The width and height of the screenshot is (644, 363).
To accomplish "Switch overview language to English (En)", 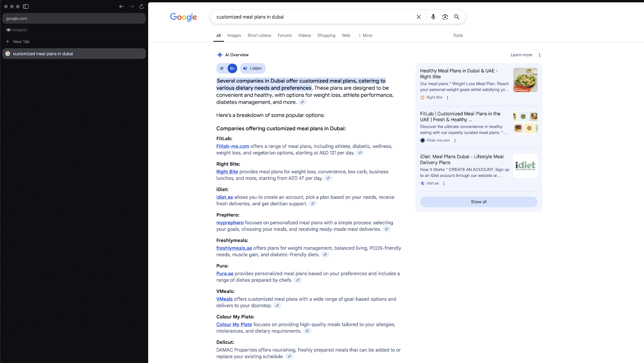I will tap(232, 68).
